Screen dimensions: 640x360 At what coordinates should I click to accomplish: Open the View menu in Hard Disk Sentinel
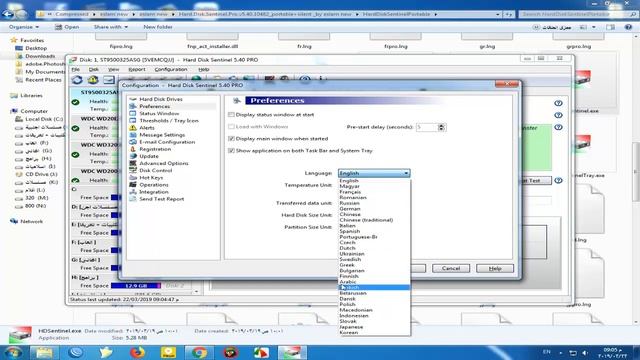tap(113, 69)
